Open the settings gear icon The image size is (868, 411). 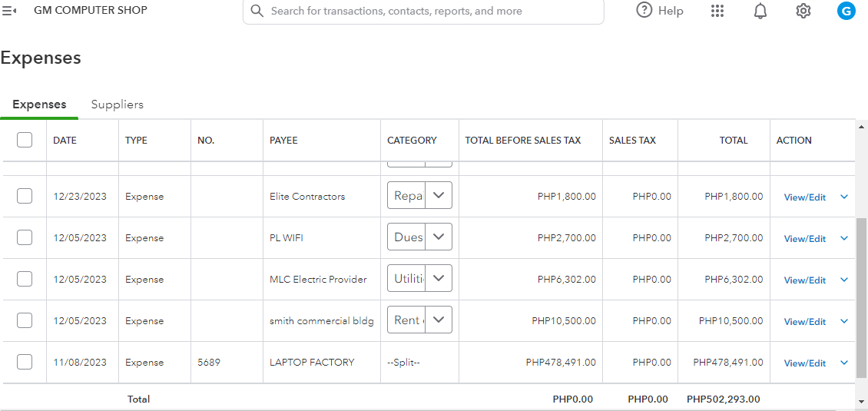[x=803, y=11]
